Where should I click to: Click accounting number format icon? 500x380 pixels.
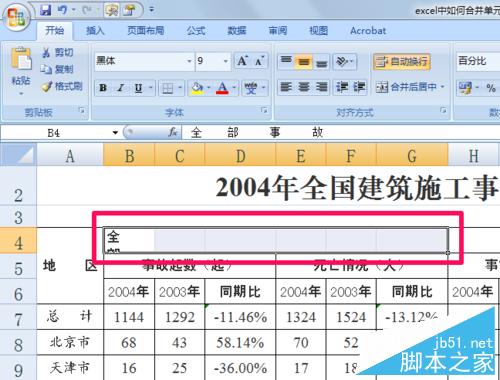point(465,88)
